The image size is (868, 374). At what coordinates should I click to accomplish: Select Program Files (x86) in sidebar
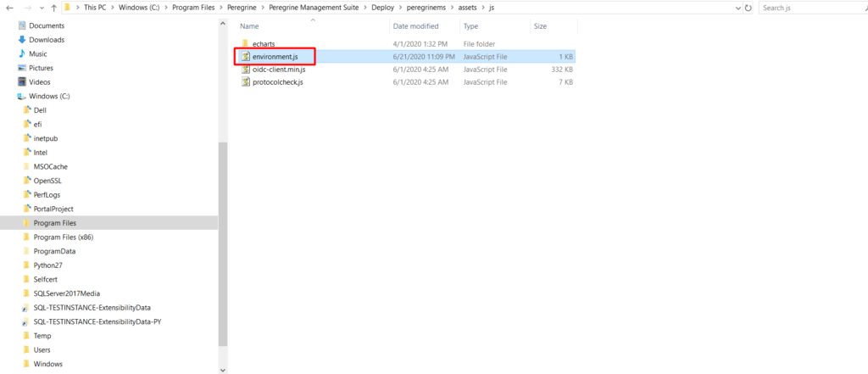coord(63,237)
